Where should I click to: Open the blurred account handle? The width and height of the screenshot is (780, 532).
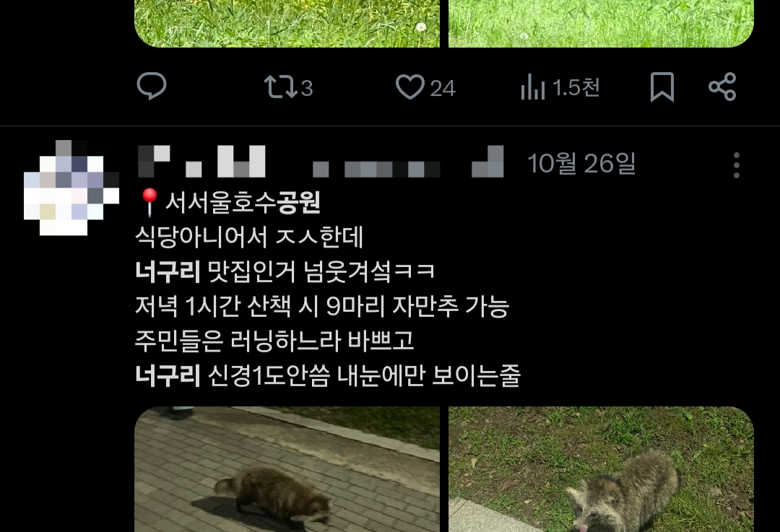click(408, 162)
